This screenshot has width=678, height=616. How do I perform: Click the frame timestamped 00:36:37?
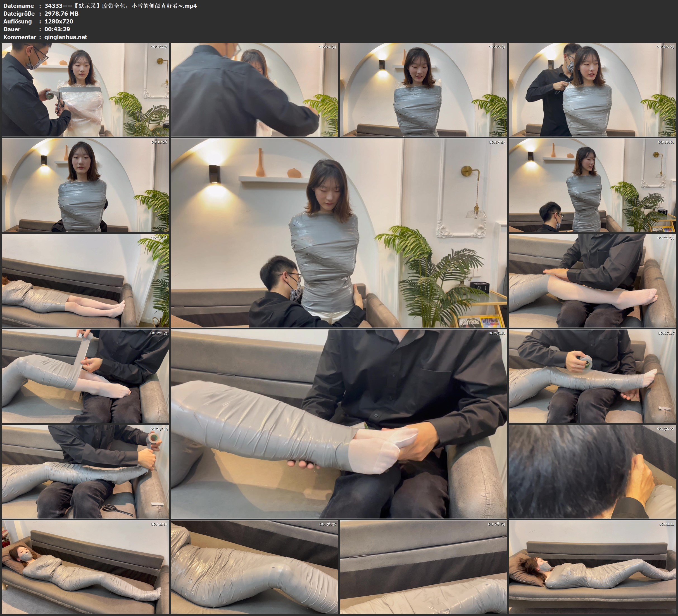click(x=254, y=567)
